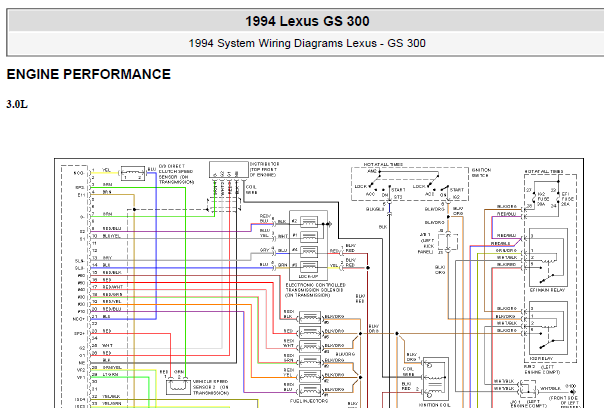
Task: Click the ignition coil symbol
Action: tap(436, 379)
